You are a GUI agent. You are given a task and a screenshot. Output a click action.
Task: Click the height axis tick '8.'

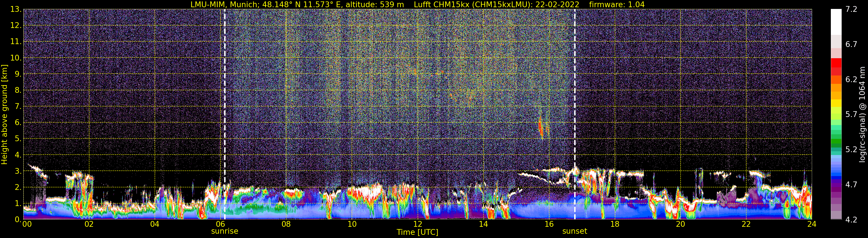18,90
